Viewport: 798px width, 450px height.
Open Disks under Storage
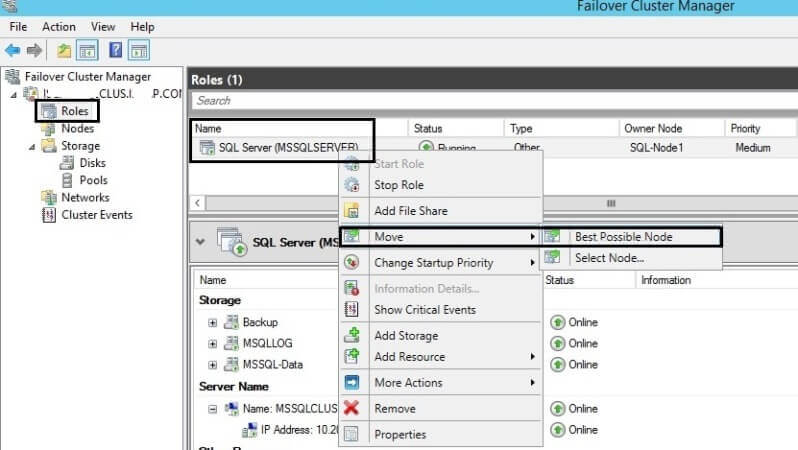point(92,163)
